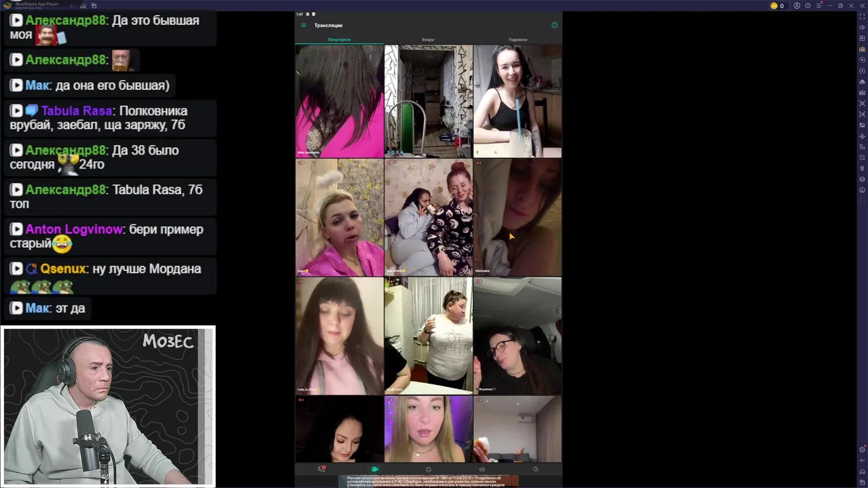Click the Трансляции title text

click(x=328, y=25)
